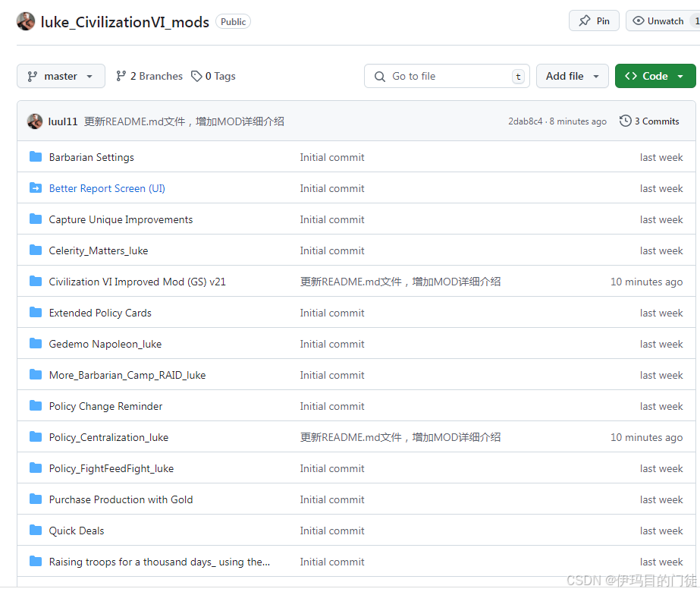Click the folder icon for Purchase Production with Gold
Viewport: 700px width, 592px height.
click(x=36, y=499)
